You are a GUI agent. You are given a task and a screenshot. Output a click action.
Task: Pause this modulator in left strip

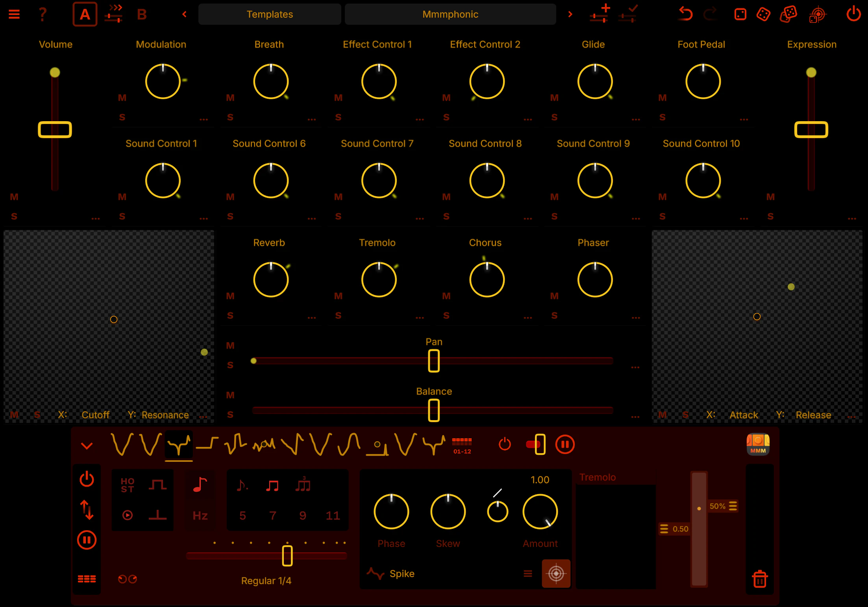[x=87, y=540]
